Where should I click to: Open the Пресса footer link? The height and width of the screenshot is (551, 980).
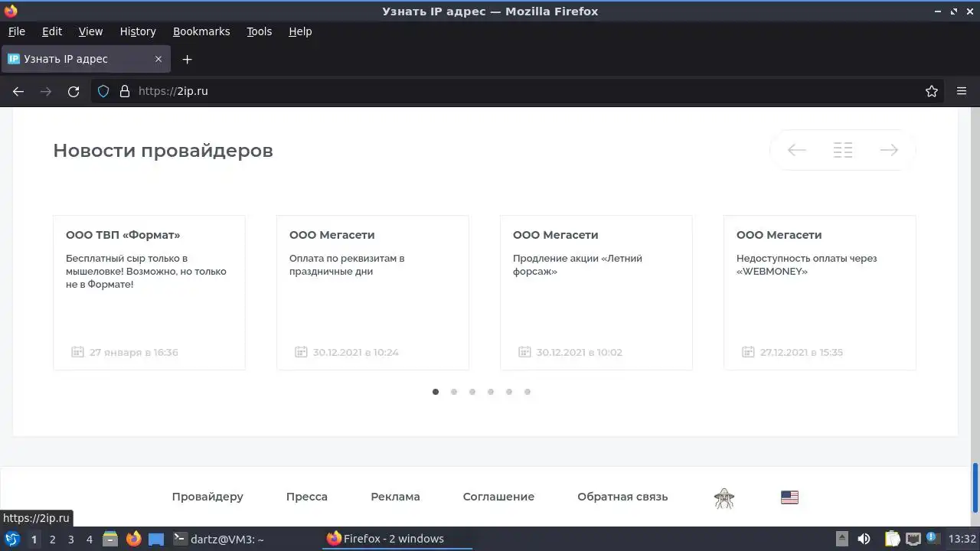[x=307, y=497]
